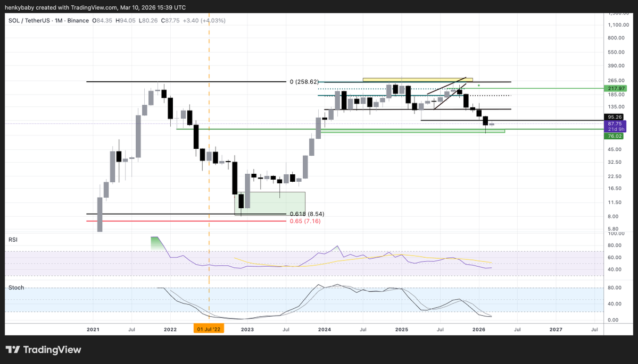Click the +3.40 (+4.03%) change readout
The image size is (638, 364).
(205, 20)
